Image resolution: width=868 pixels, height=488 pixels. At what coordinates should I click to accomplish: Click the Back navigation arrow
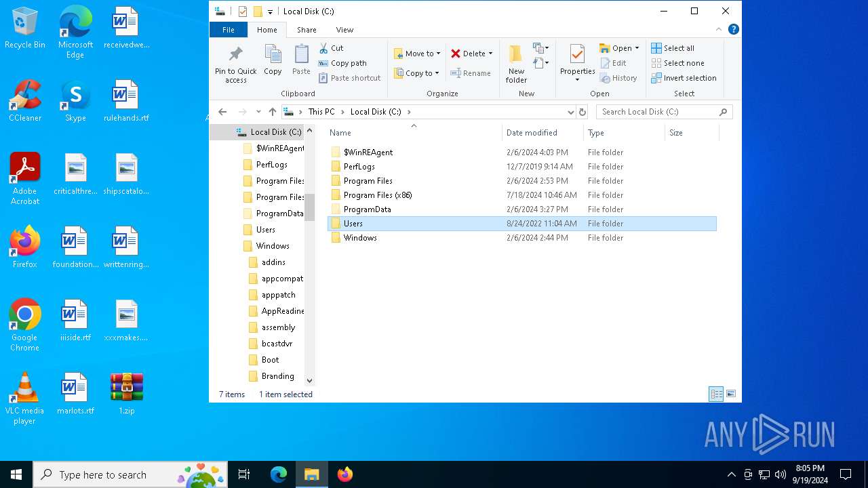click(222, 112)
